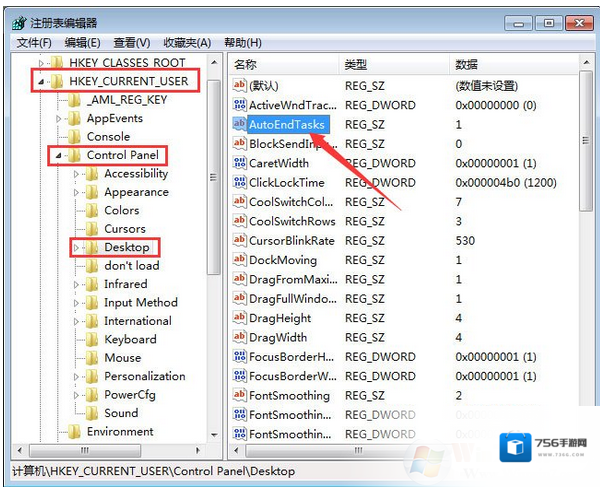Image resolution: width=600 pixels, height=487 pixels.
Task: Click the FontSmoothing value icon
Action: point(239,395)
